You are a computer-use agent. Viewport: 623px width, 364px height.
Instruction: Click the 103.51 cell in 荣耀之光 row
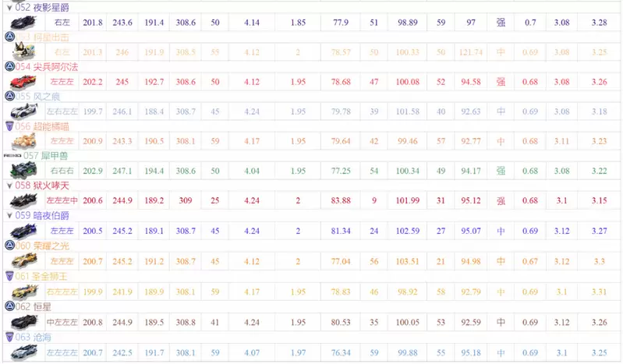408,261
